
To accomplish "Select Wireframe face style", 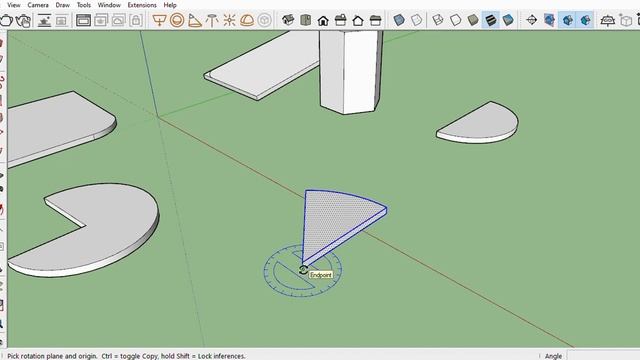I will coord(438,20).
